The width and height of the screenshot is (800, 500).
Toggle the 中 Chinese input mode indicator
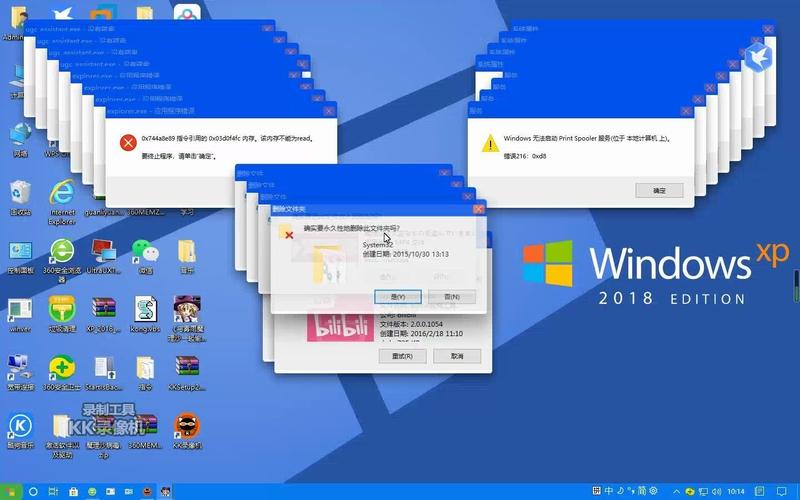609,491
